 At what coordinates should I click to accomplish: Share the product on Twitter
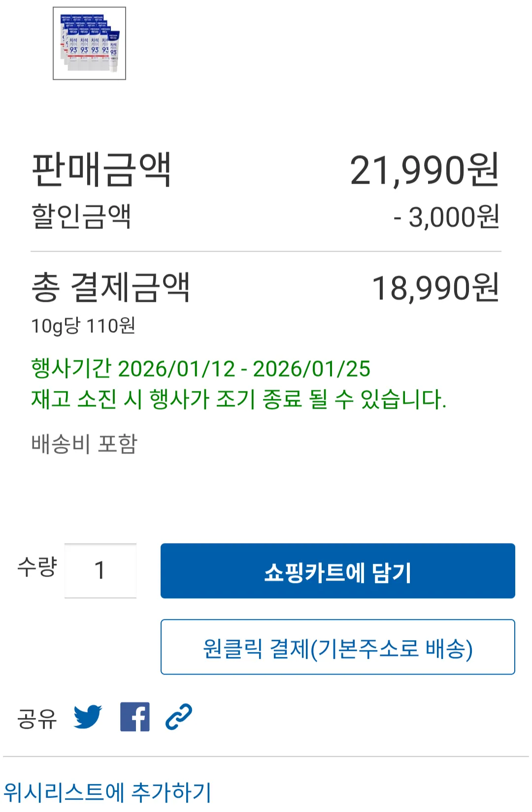tap(88, 716)
